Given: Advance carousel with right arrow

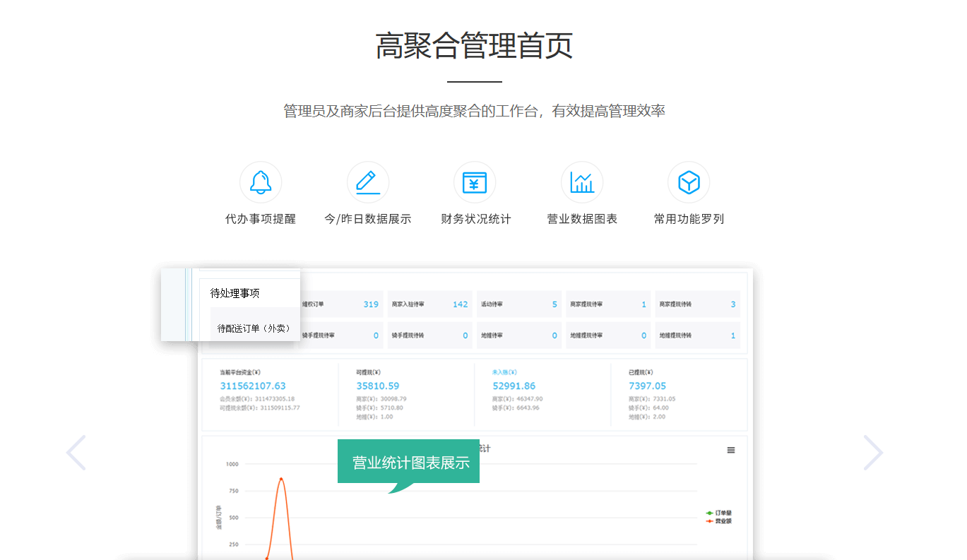Looking at the screenshot, I should [873, 453].
